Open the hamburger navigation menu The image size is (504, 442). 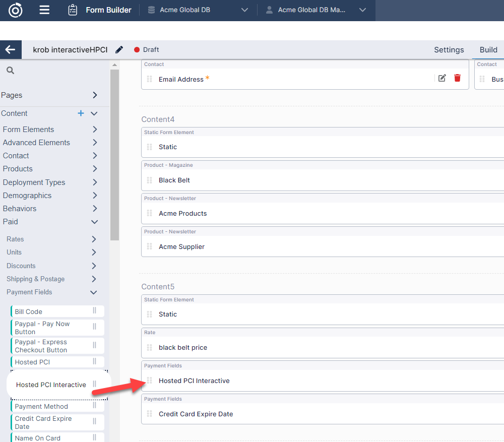44,10
